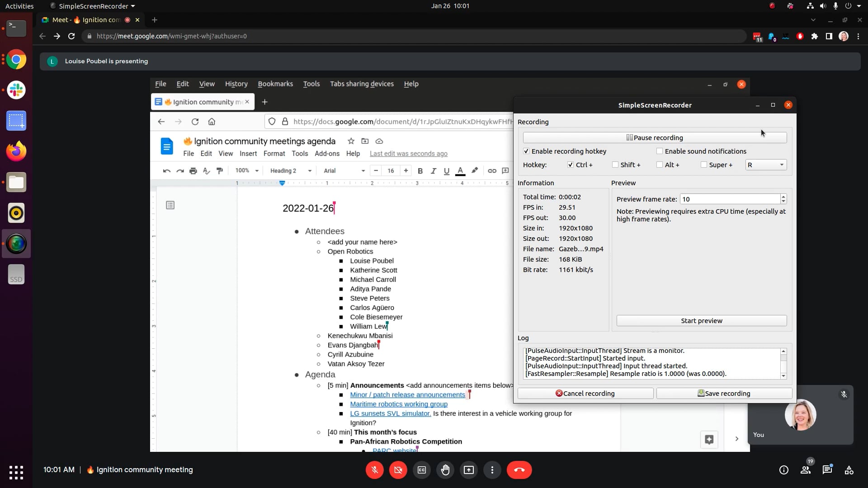Open zoom 100% dropdown in Docs
The width and height of the screenshot is (868, 488).
coord(247,171)
